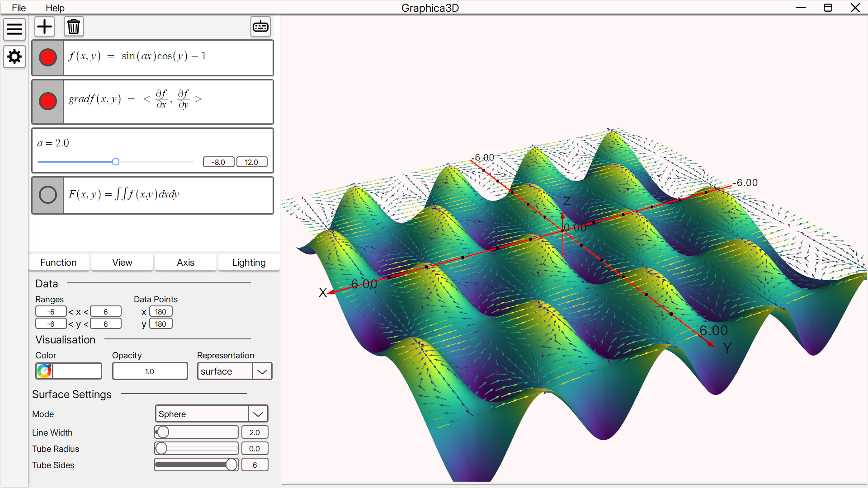Edit the slider minimum value -8.0
The image size is (868, 488).
[219, 162]
